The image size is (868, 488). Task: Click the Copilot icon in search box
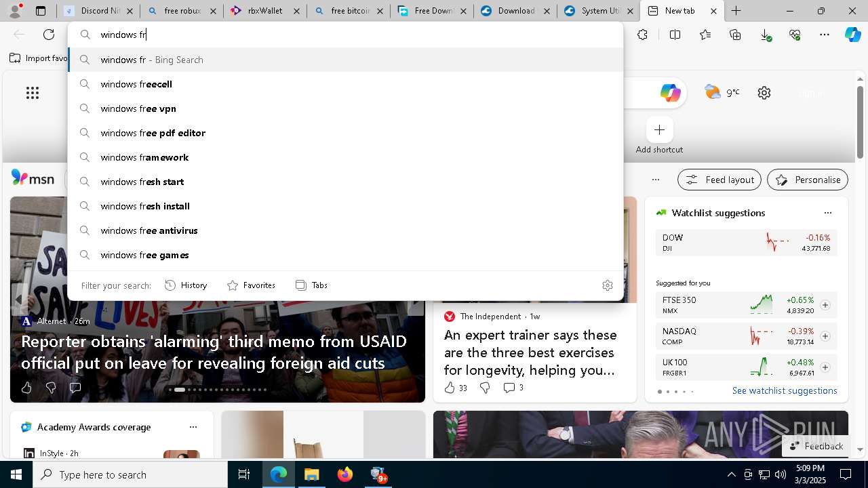point(670,93)
